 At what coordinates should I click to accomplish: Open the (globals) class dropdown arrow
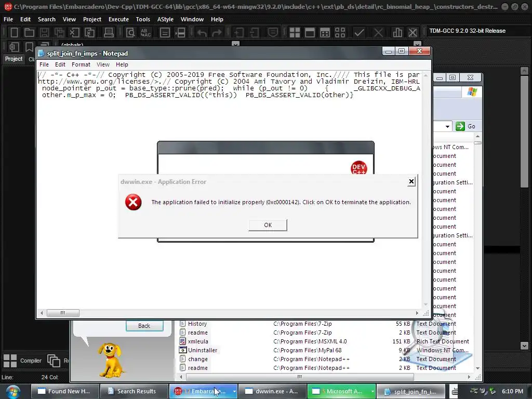pyautogui.click(x=235, y=44)
